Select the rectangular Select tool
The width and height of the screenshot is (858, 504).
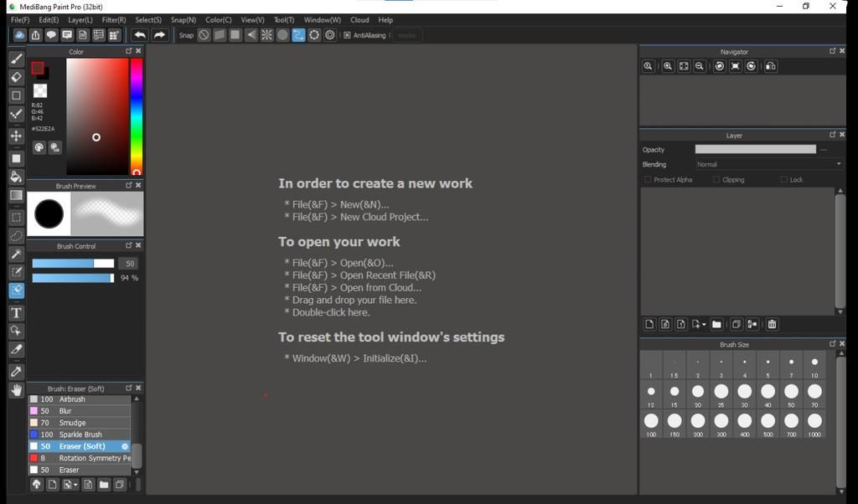[17, 218]
